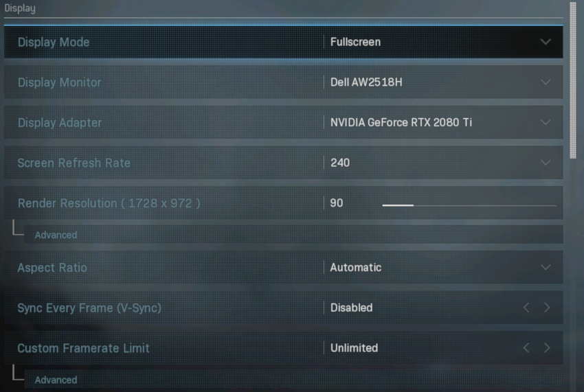Toggle the Unlimited framerate value
The width and height of the screenshot is (584, 392).
pyautogui.click(x=355, y=347)
